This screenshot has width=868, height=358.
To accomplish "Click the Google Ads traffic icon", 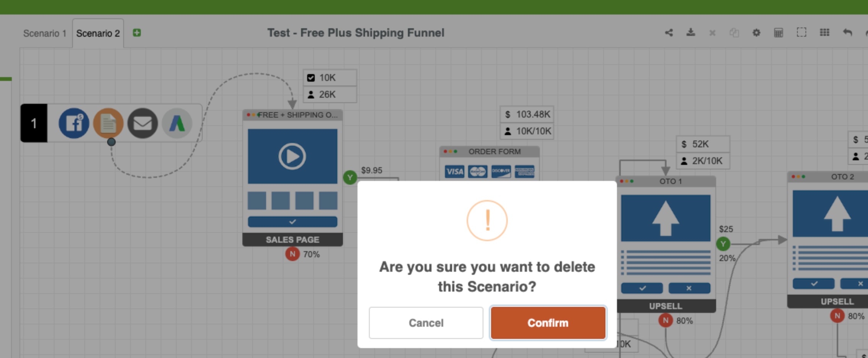I will click(177, 123).
